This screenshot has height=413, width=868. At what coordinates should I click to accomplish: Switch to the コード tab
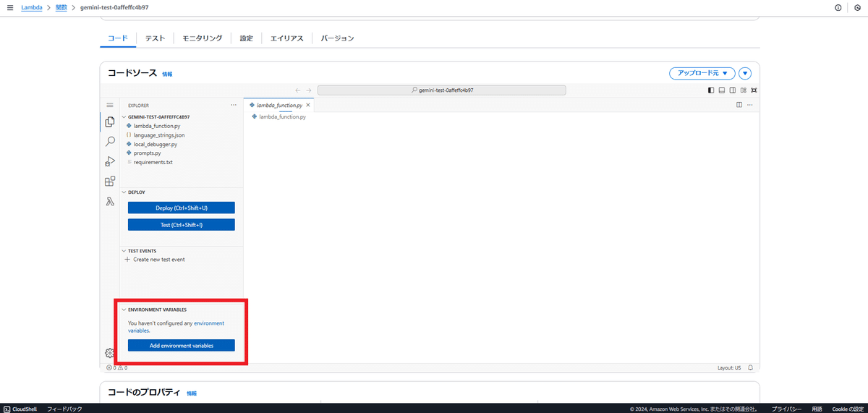(x=118, y=38)
